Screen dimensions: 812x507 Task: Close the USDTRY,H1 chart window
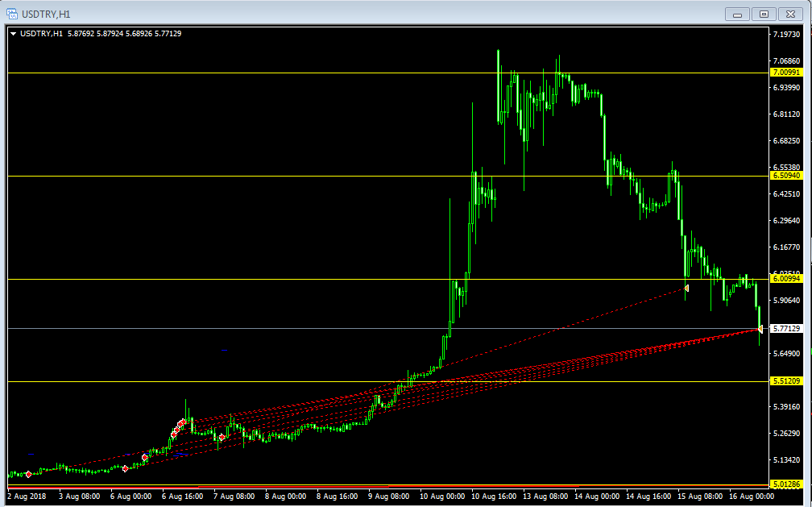[x=790, y=14]
